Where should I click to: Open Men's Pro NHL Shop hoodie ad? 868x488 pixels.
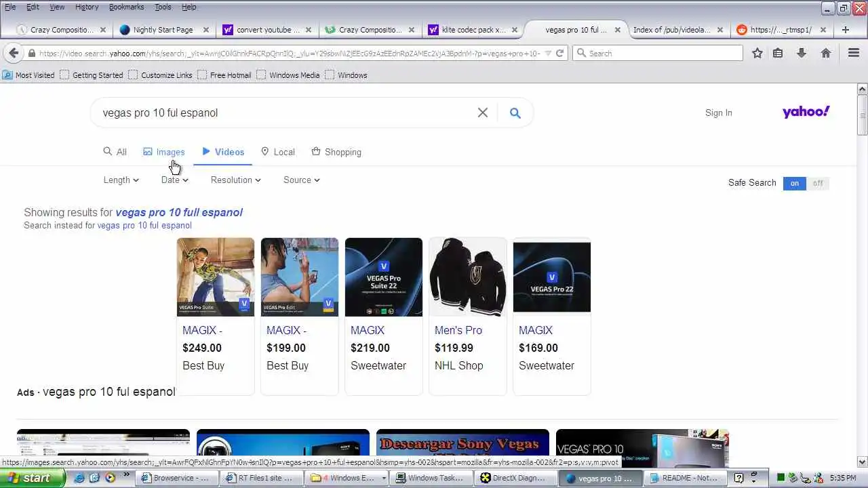point(468,316)
